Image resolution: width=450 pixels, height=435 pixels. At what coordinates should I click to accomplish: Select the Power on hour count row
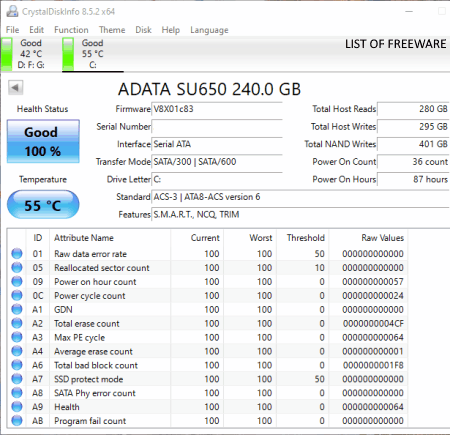(x=207, y=282)
